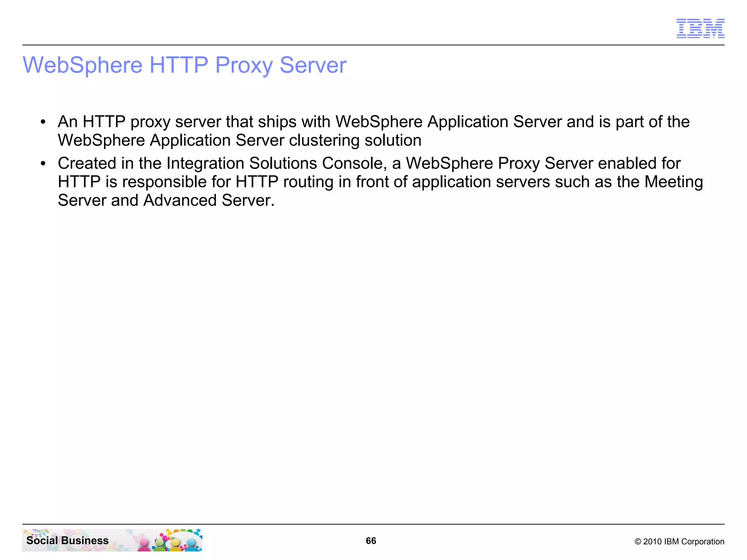Click the bullet starting 'An HTTP proxy server'

(373, 131)
